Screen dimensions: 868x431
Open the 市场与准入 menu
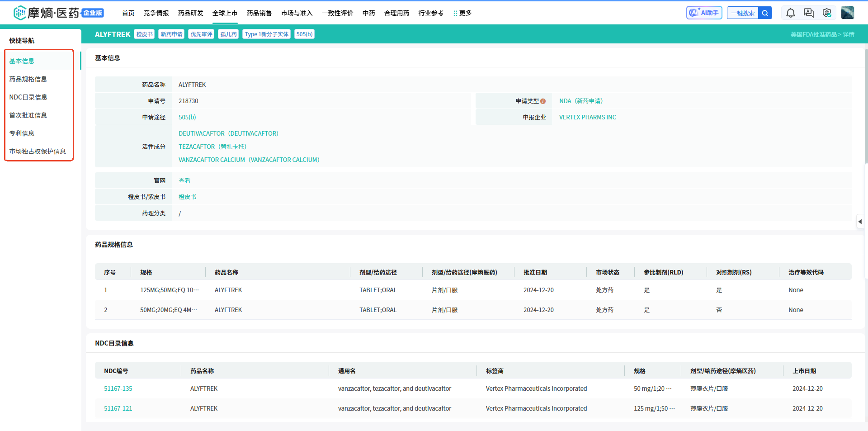coord(297,13)
